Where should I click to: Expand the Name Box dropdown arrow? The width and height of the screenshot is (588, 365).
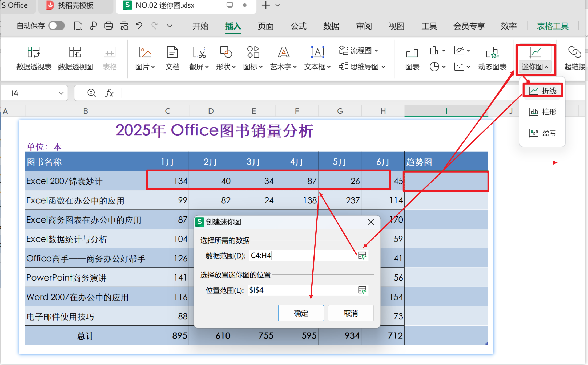[61, 93]
